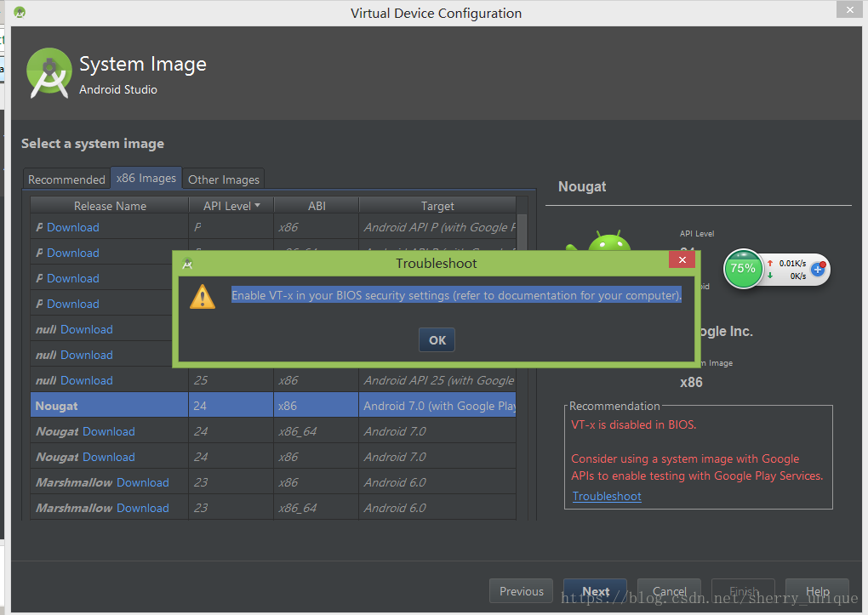Click Download for Nougat x86 Android 7.0
Image resolution: width=868 pixels, height=615 pixels.
(109, 457)
